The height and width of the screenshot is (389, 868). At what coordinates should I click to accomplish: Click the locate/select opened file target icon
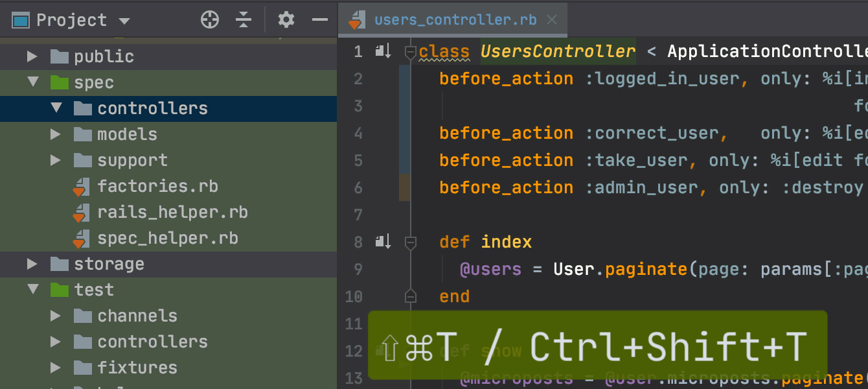pos(210,20)
